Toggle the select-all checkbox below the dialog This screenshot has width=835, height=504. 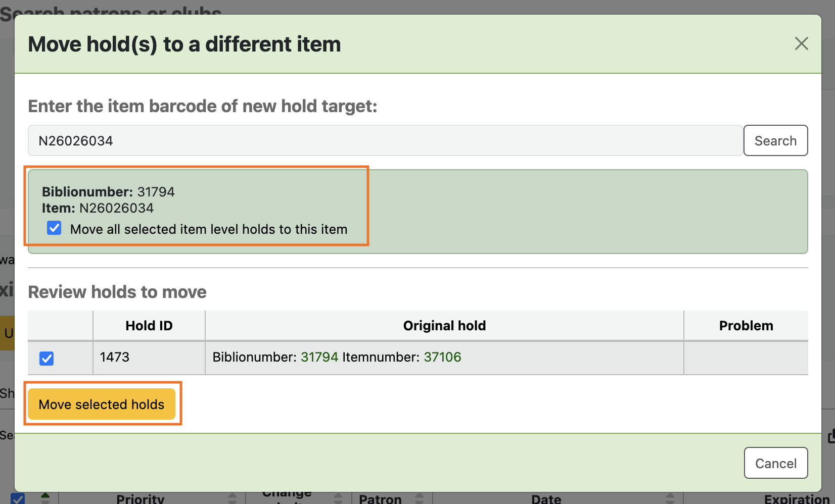click(x=18, y=499)
